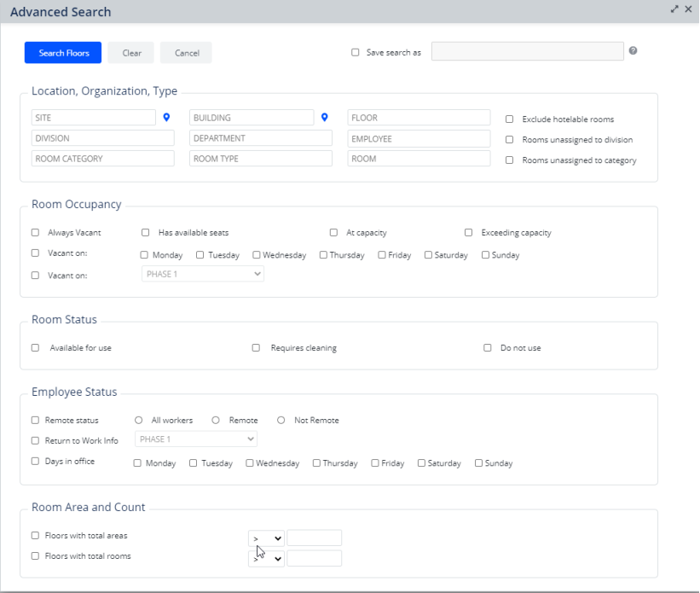Click the DEPARTMENT input field
Viewport: 700px width, 593px height.
click(x=261, y=138)
